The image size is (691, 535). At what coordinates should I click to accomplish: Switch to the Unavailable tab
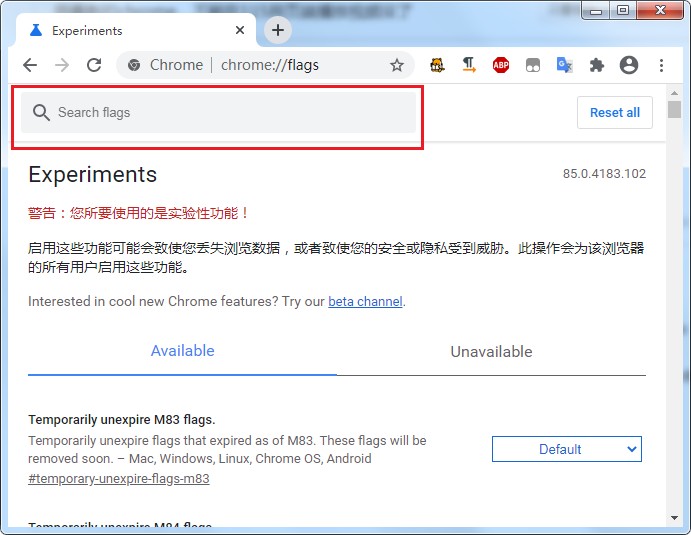pos(491,352)
